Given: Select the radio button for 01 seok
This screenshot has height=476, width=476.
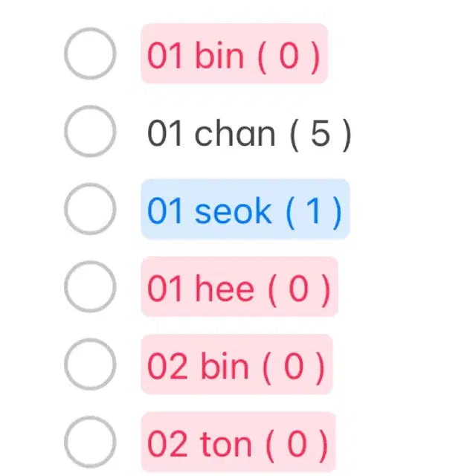Looking at the screenshot, I should [89, 210].
